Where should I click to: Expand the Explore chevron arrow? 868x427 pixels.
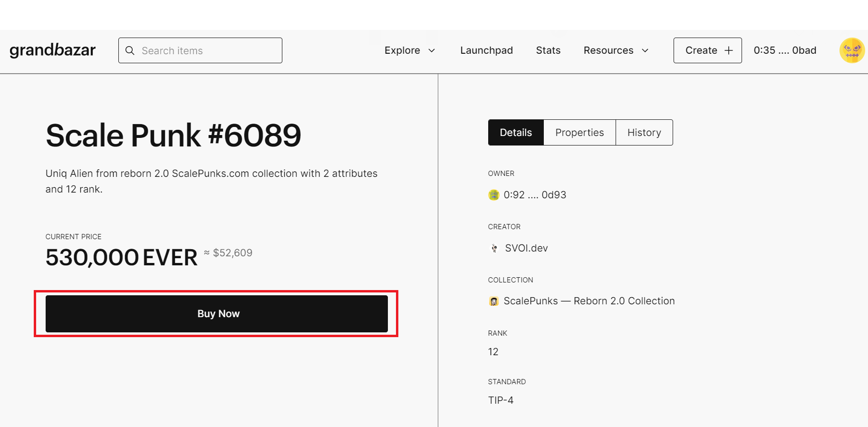[432, 50]
